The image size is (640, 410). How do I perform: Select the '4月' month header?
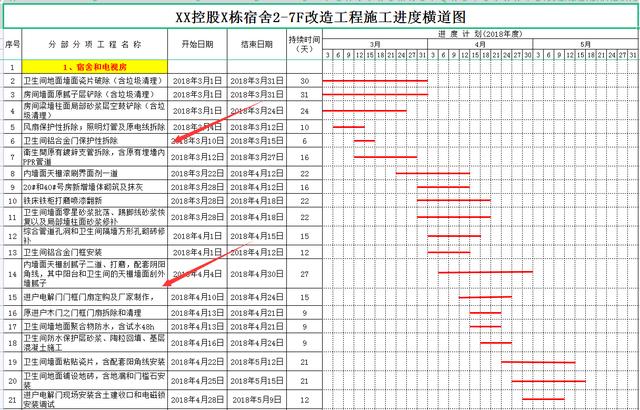point(480,44)
